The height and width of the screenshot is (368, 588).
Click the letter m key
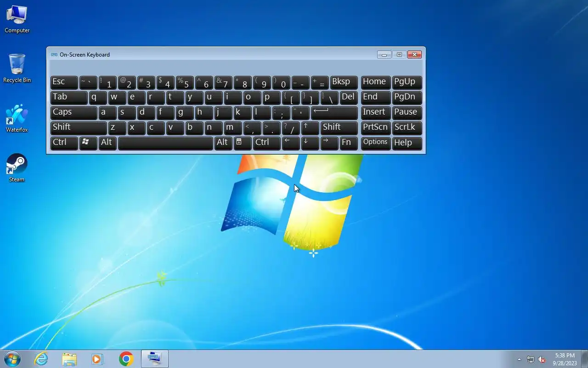tap(233, 128)
